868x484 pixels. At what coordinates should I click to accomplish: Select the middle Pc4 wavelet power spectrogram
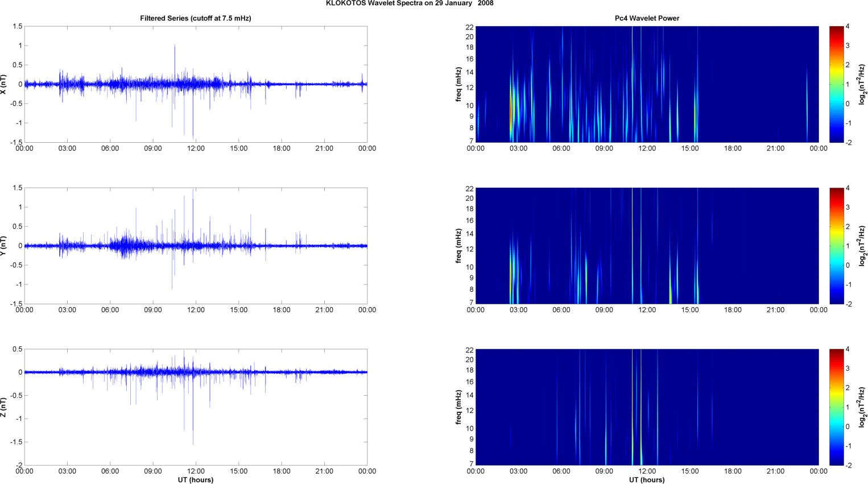tap(647, 246)
